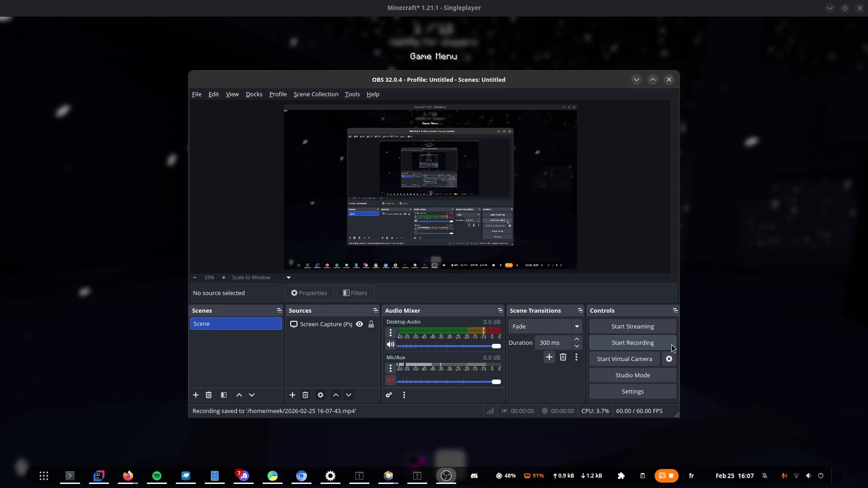Unmute the Mic/Aux speaker button
Image resolution: width=868 pixels, height=488 pixels.
(x=391, y=380)
